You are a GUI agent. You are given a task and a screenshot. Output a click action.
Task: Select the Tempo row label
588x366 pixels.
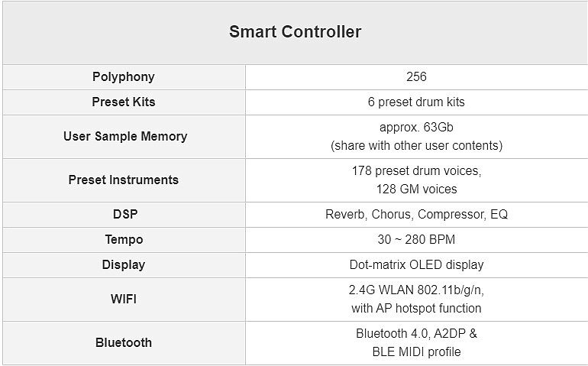[124, 239]
